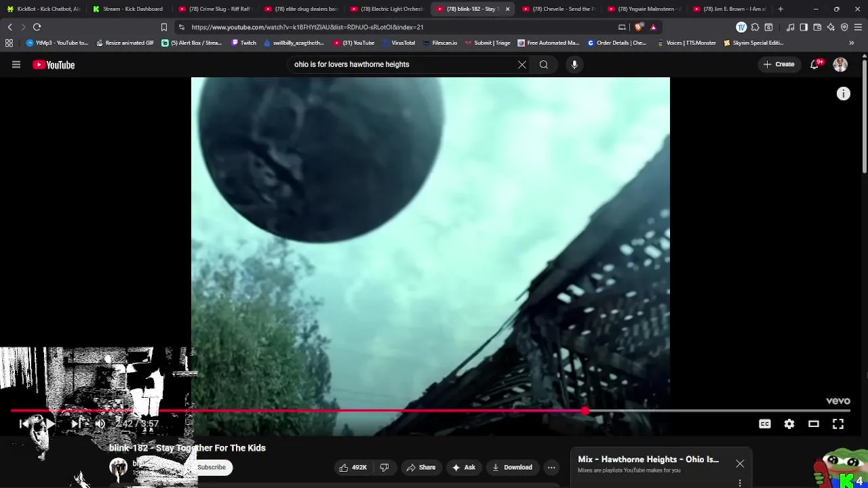Click the Pepe frog emote overlay
This screenshot has width=868, height=488.
(x=841, y=468)
